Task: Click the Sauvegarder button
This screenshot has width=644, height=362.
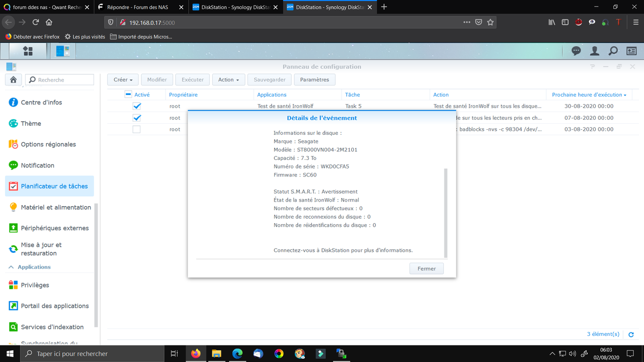Action: [x=270, y=79]
